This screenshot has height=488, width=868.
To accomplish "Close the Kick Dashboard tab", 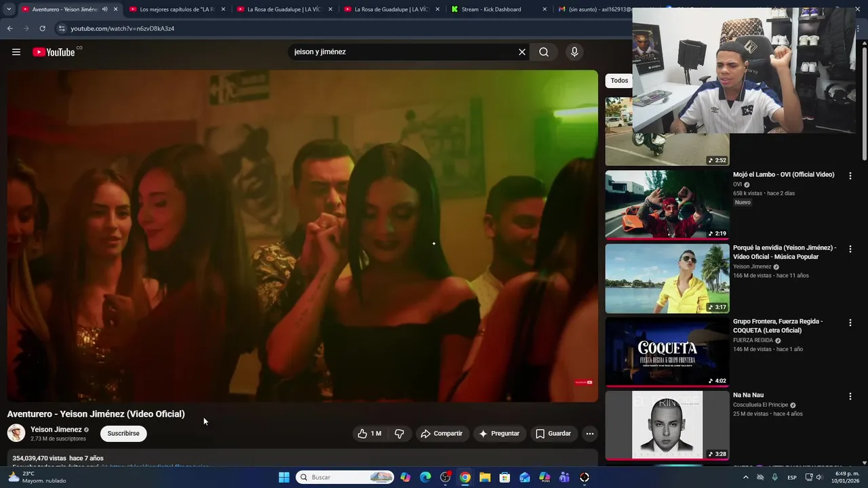I will 545,9.
